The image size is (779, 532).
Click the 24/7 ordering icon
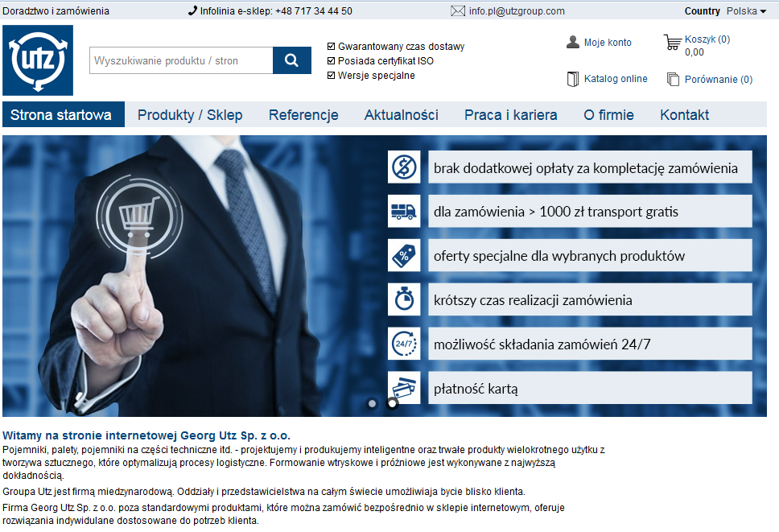pyautogui.click(x=402, y=344)
